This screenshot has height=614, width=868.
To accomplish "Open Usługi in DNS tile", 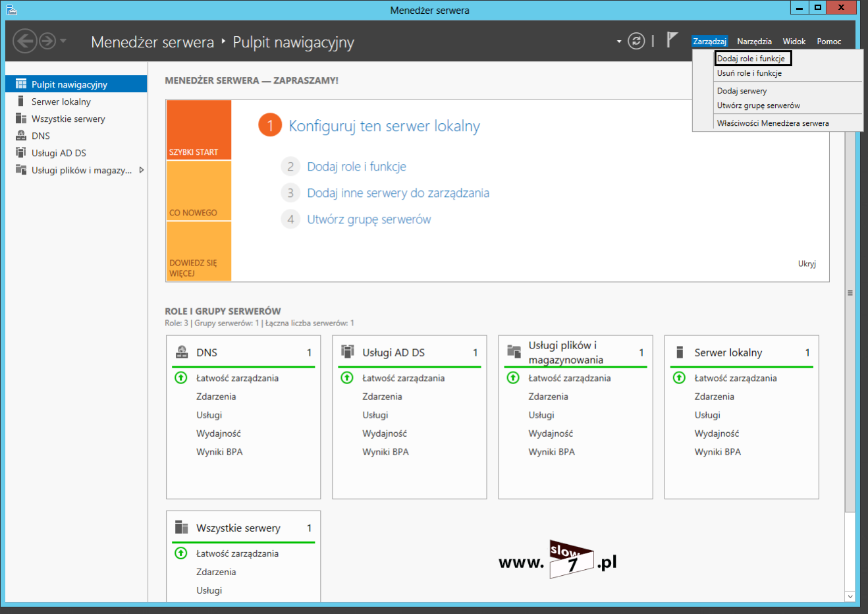I will [209, 415].
